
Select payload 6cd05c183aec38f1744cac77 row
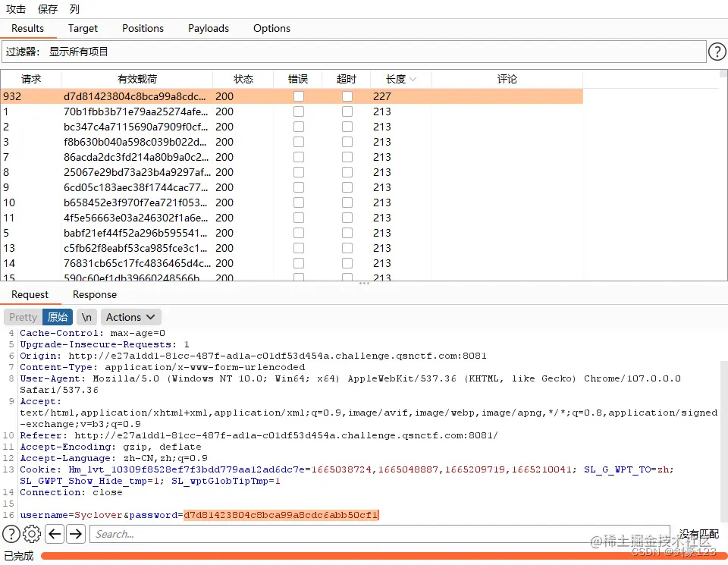point(291,187)
